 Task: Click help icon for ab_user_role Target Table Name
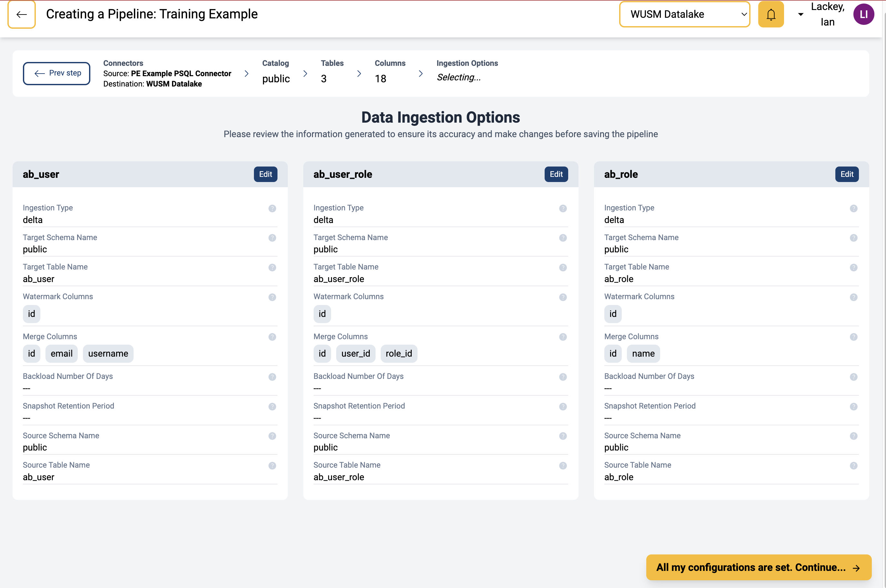(563, 267)
